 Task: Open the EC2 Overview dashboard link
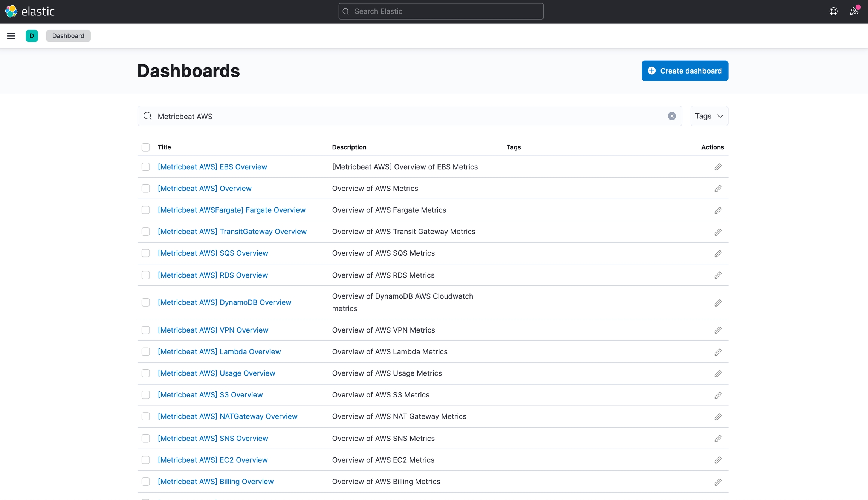point(212,460)
